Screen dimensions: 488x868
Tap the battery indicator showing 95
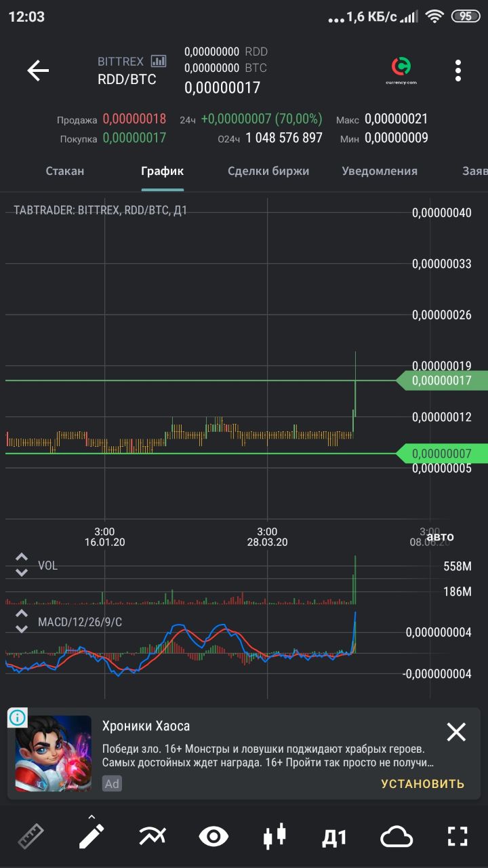pos(466,16)
